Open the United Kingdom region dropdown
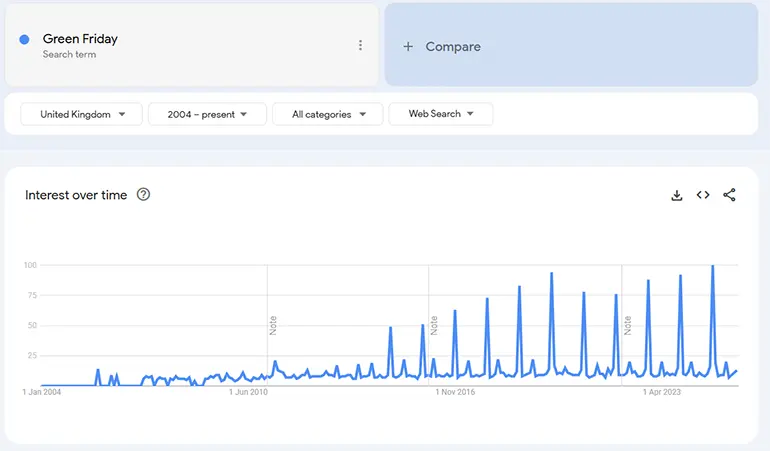Screen dimensions: 770x451 pos(82,114)
